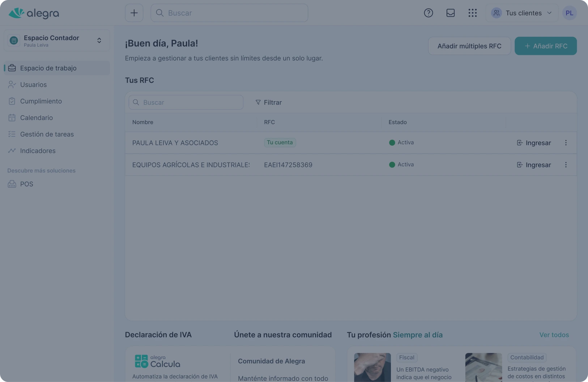Image resolution: width=588 pixels, height=382 pixels.
Task: Open options menu for PAULA LEIVA Y ASOCIADOS
Action: point(566,143)
